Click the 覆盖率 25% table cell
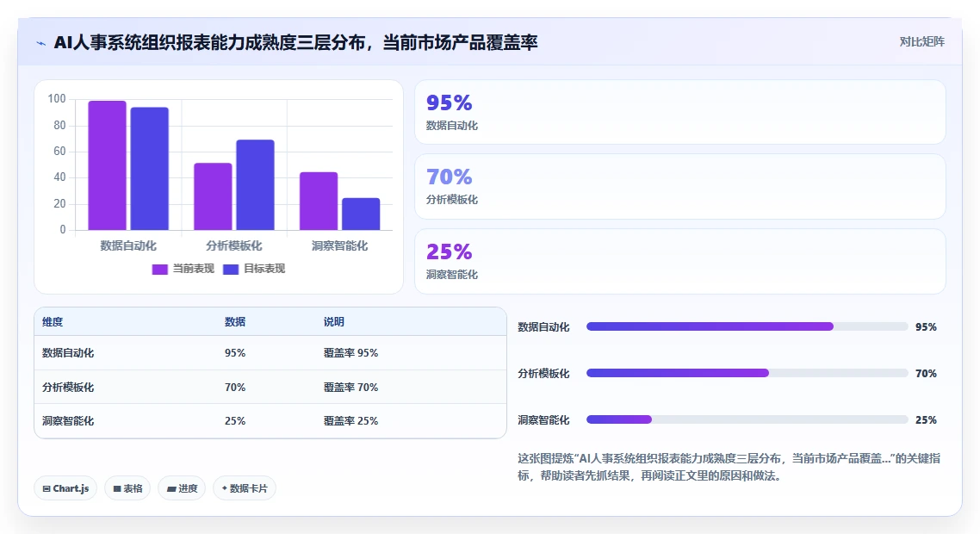980x534 pixels. coord(350,421)
